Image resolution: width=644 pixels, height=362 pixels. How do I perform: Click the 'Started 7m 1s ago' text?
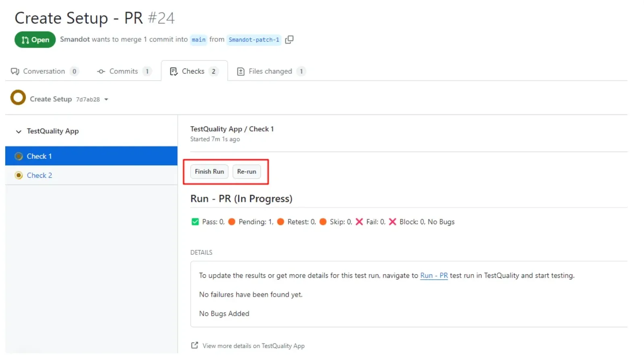tap(215, 139)
